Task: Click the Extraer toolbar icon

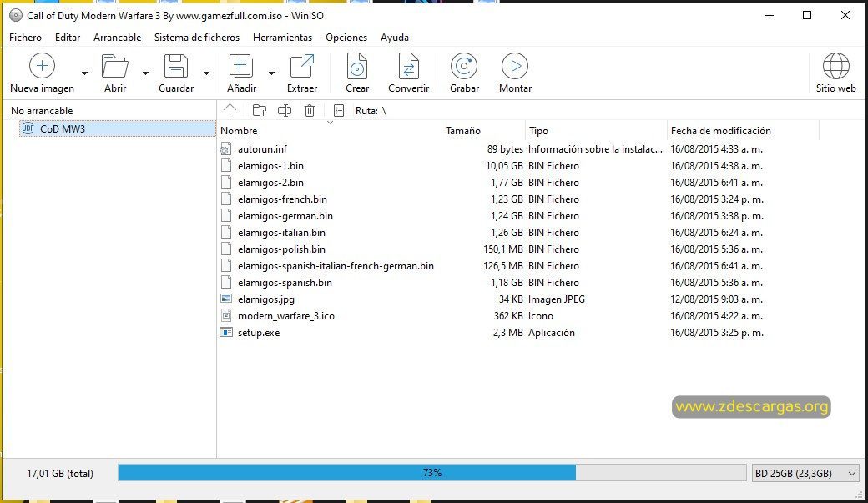Action: click(x=302, y=66)
